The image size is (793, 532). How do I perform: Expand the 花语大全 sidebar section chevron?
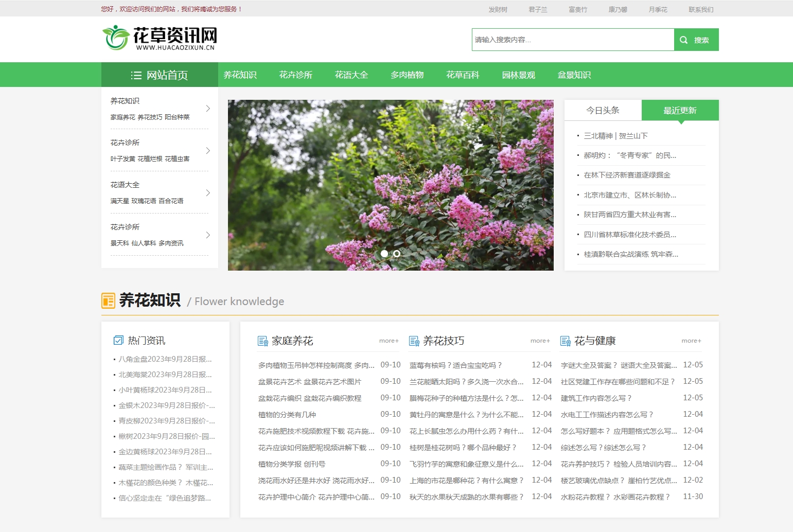click(x=208, y=193)
